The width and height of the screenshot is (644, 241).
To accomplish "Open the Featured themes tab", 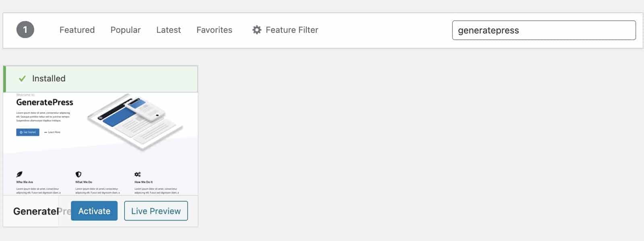I will tap(77, 30).
